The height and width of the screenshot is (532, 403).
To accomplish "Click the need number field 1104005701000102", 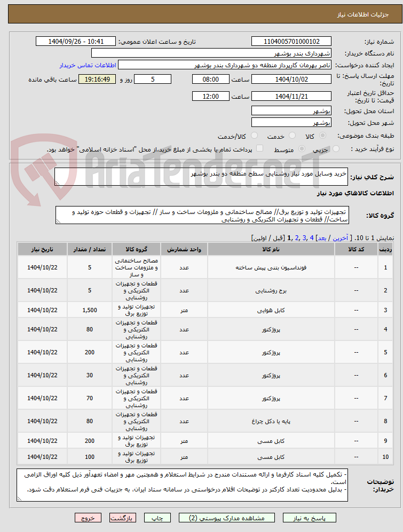I will point(291,42).
